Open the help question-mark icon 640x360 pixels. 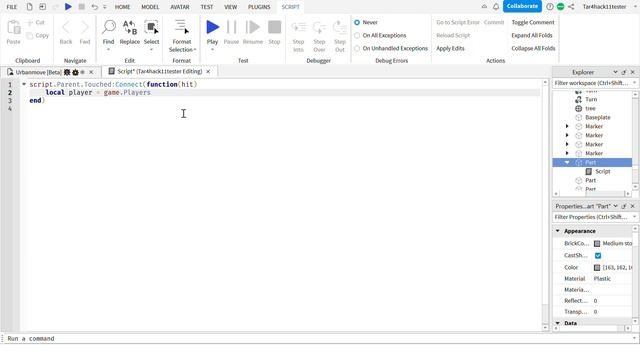[x=550, y=7]
